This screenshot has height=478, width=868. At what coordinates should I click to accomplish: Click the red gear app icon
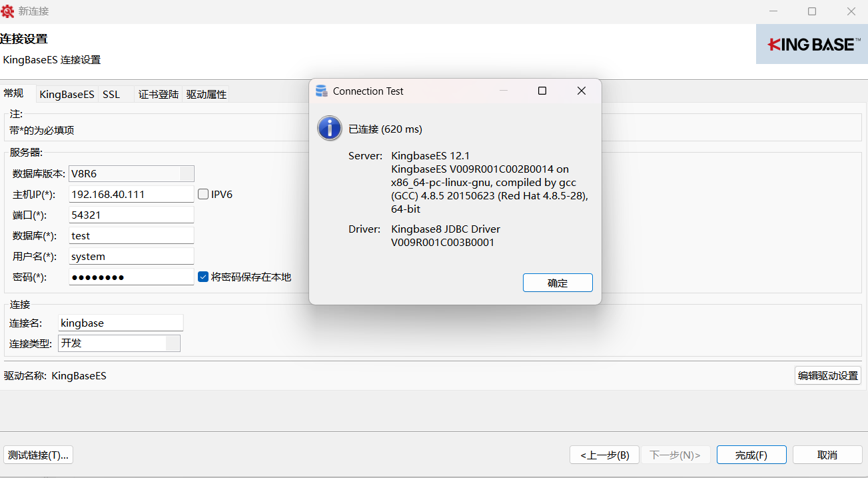8,11
